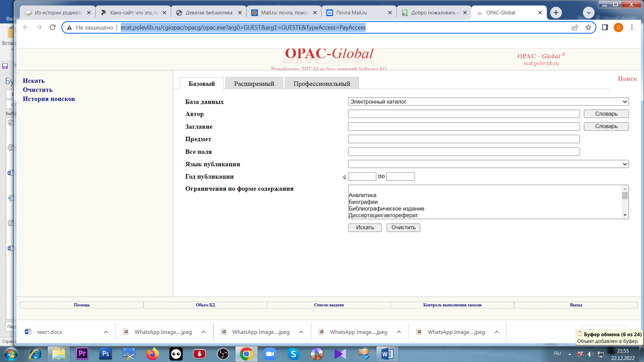Open the tab search chevron
This screenshot has width=644, height=362.
(x=588, y=13)
